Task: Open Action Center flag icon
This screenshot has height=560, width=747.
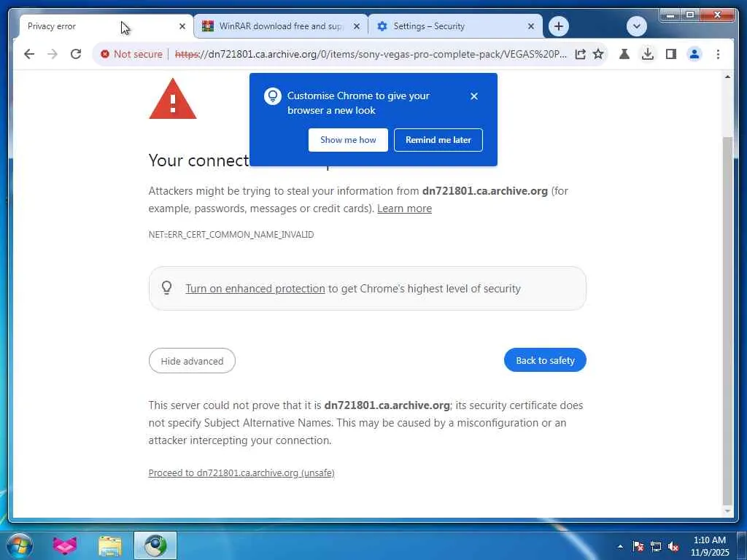Action: (638, 547)
